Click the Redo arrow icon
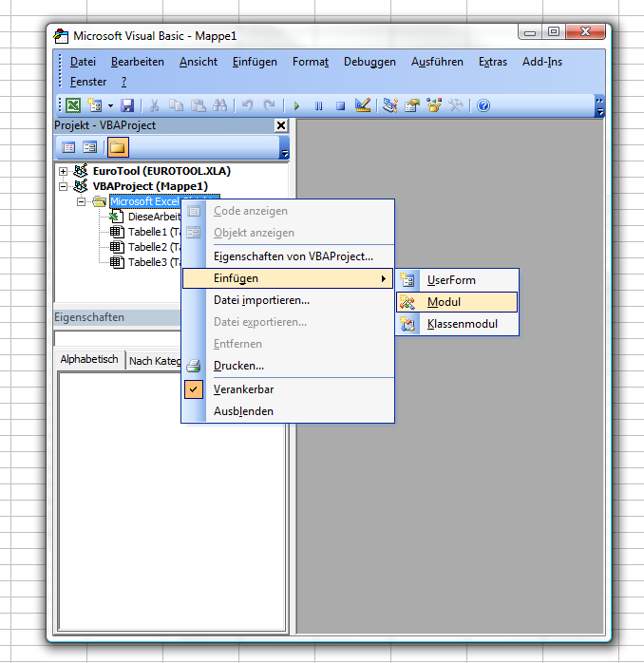Viewport: 644px width, 663px height. (x=270, y=105)
